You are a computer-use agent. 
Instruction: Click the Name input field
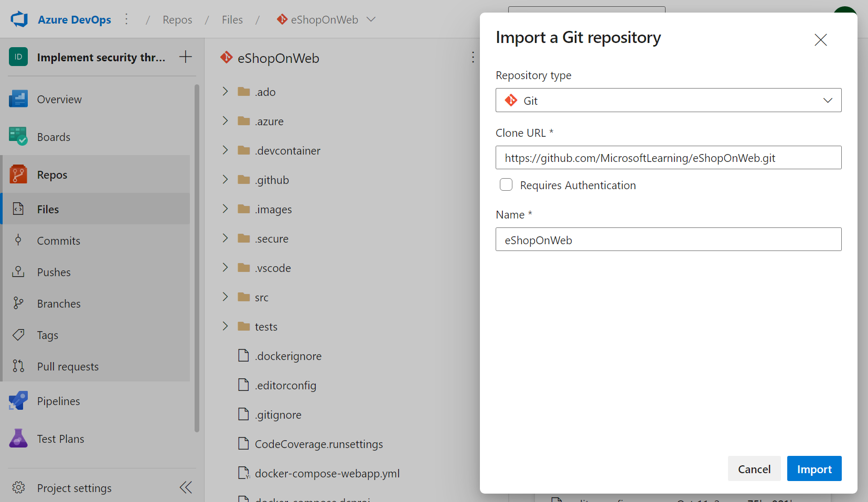click(669, 239)
